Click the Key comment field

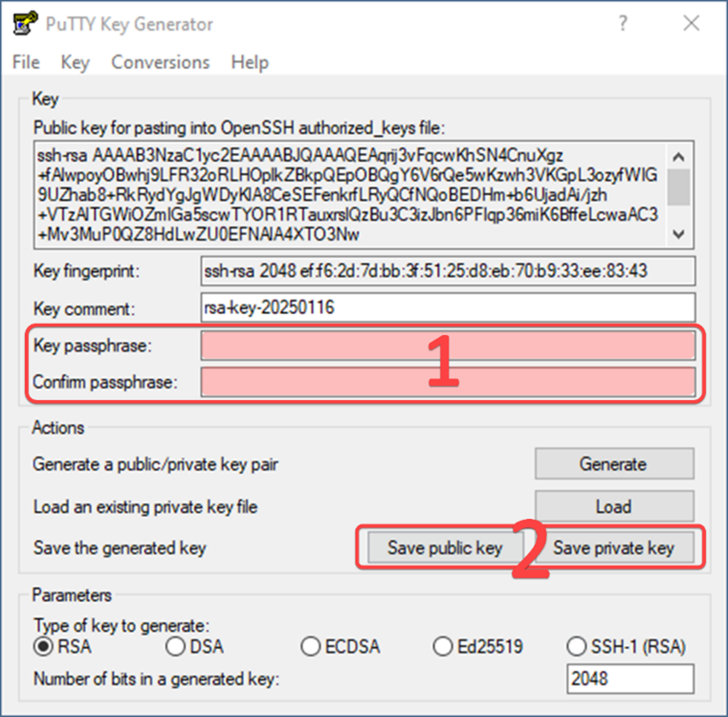pos(448,307)
